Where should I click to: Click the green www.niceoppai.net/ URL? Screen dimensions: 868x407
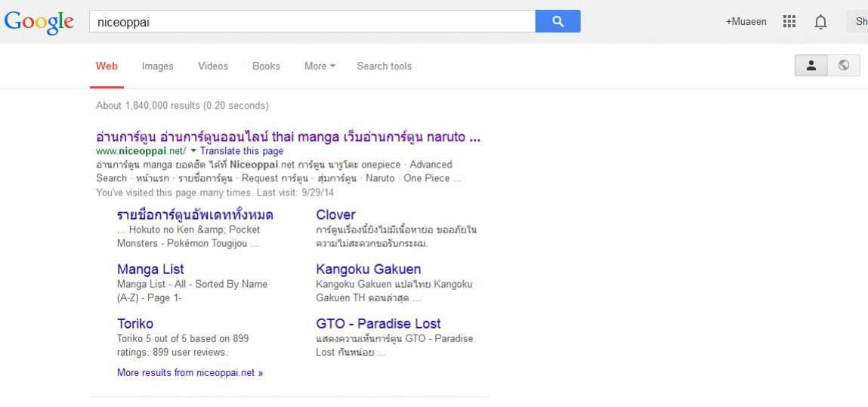coord(141,151)
